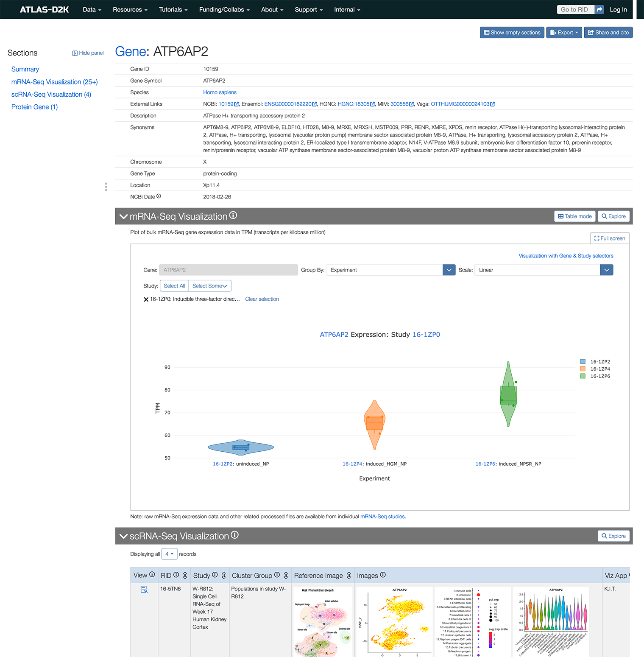This screenshot has width=644, height=657.
Task: Jump to Summary section
Action: coord(25,69)
